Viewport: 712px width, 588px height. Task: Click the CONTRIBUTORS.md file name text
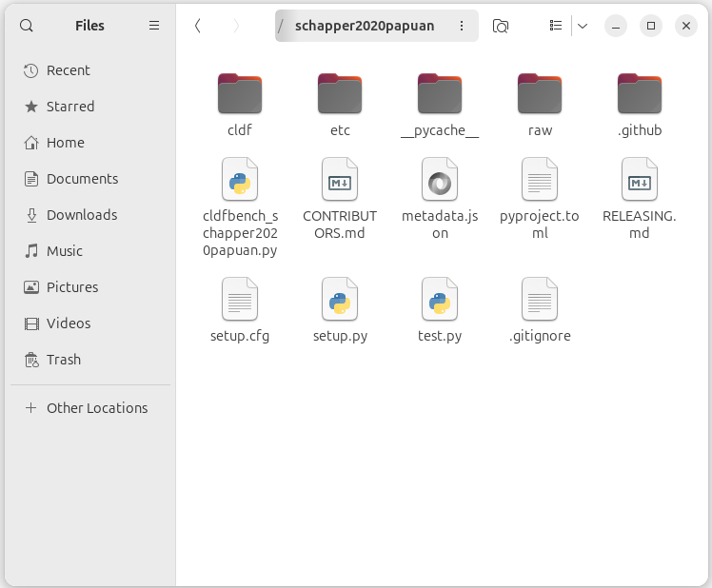340,225
